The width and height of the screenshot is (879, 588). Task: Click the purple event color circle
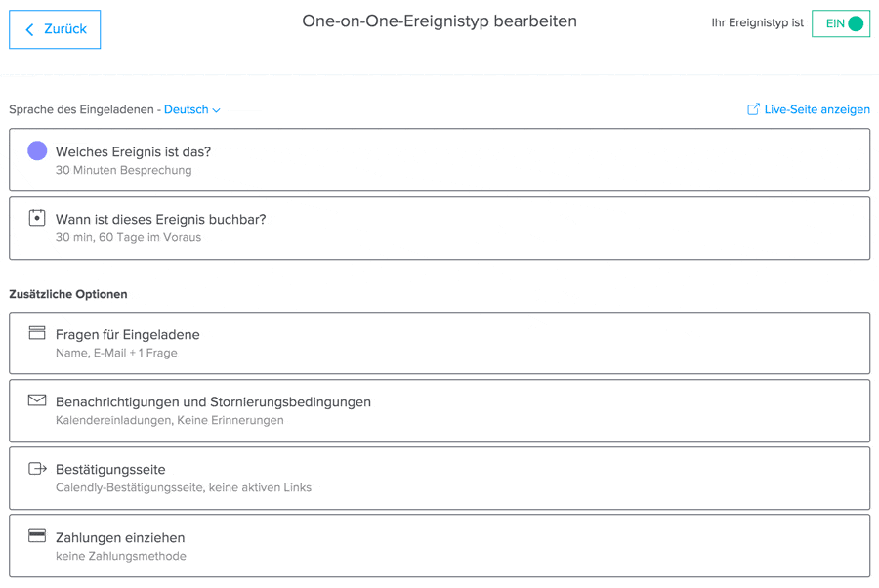click(37, 150)
